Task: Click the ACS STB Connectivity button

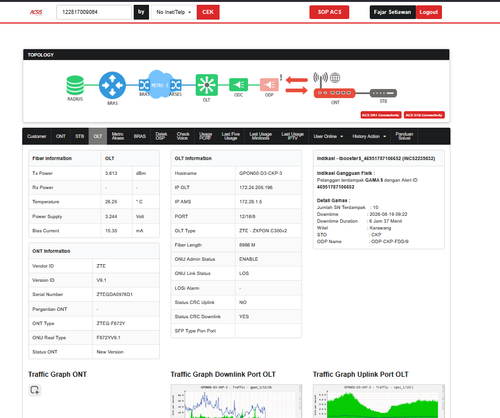Action: [x=424, y=115]
